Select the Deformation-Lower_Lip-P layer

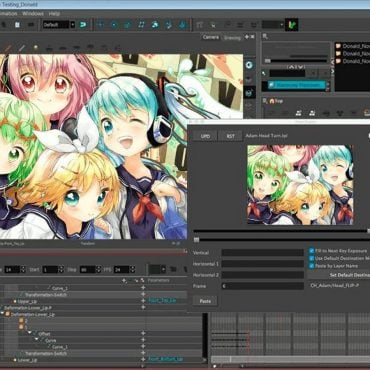[28, 308]
